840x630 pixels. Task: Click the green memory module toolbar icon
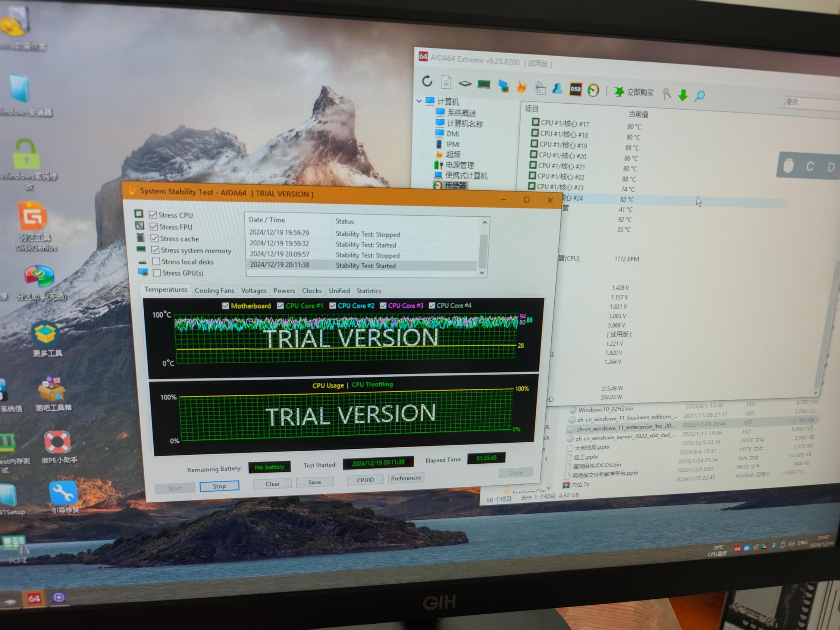tap(484, 84)
